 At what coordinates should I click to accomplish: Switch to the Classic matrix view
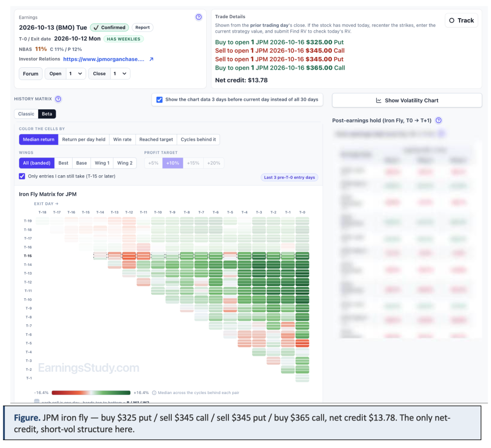(x=27, y=114)
